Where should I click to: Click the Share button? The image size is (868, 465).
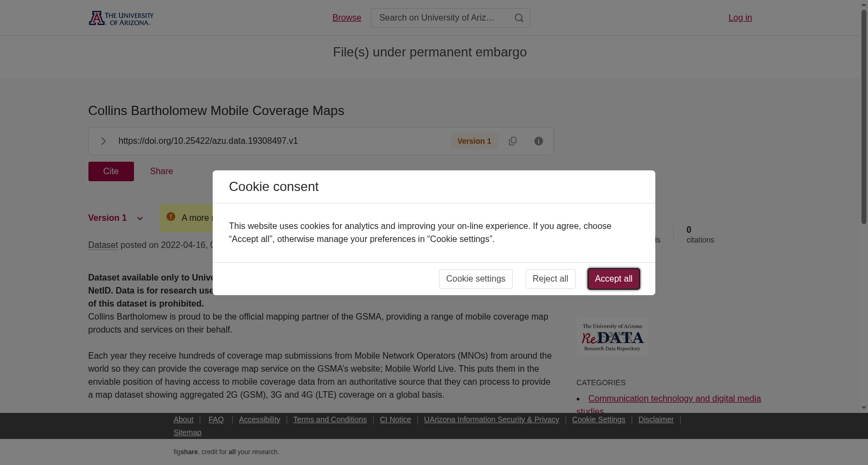(x=162, y=171)
